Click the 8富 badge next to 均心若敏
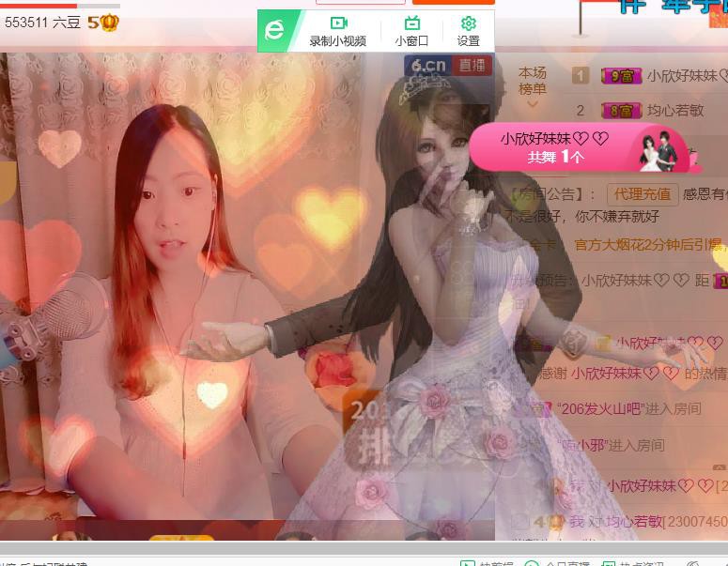Screen dimensions: 728x566 (x=620, y=111)
